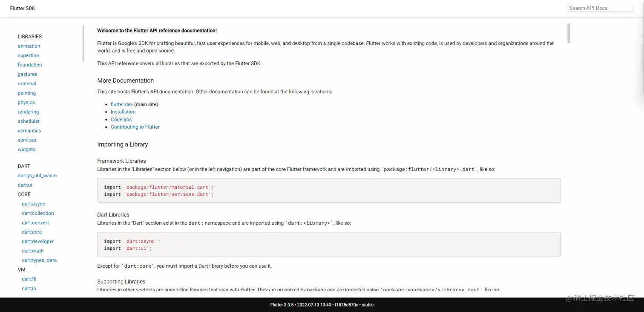The image size is (644, 312).
Task: Navigate to dart:math library
Action: point(33,251)
